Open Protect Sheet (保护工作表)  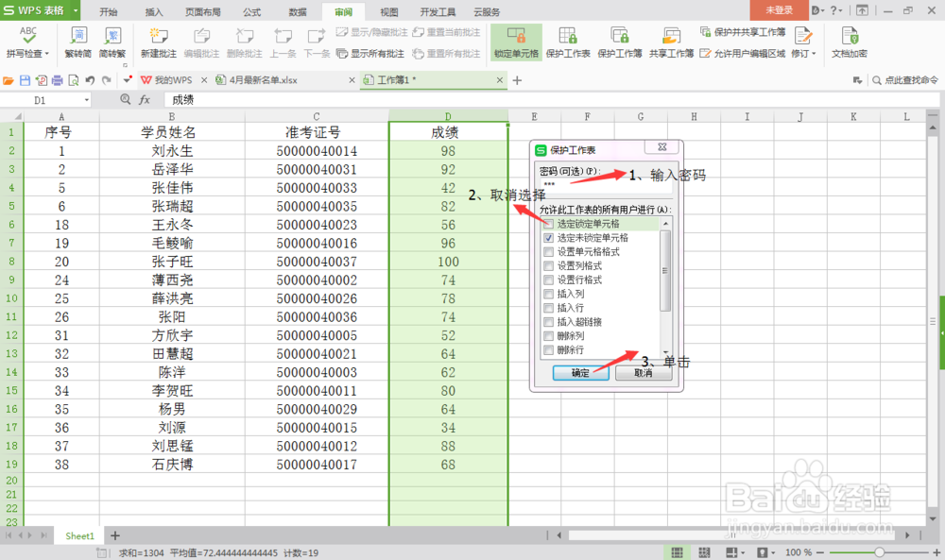(568, 42)
